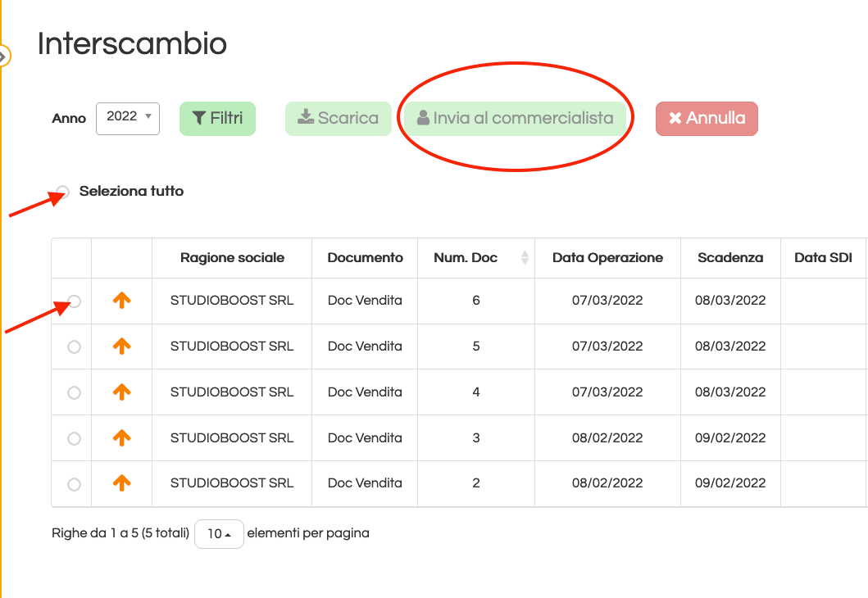Select the row with document number 5
The image size is (868, 598).
click(x=75, y=347)
